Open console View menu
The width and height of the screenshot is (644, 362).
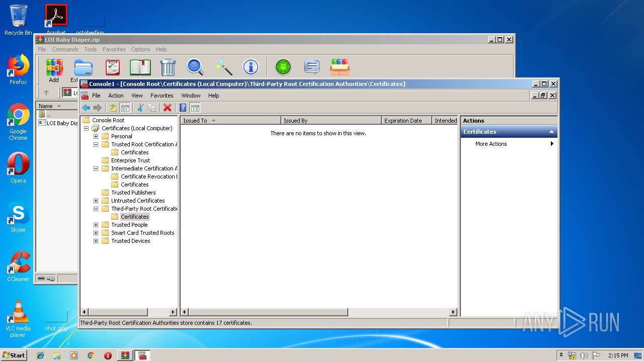point(137,96)
